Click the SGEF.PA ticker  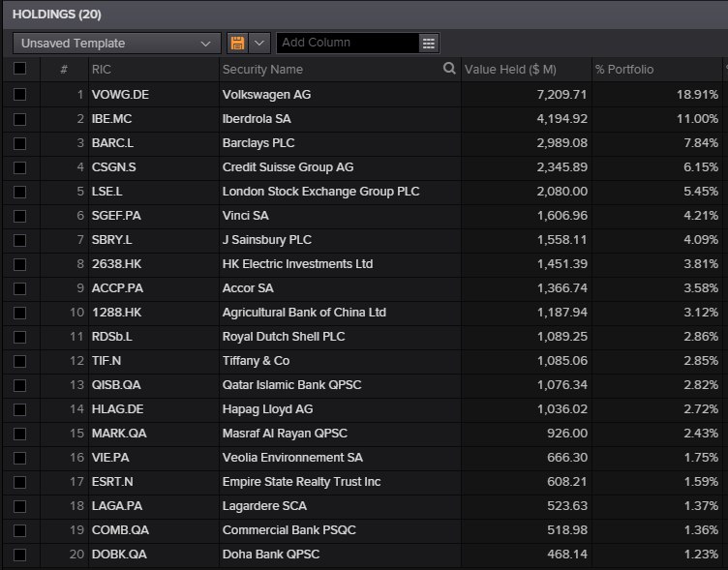(x=116, y=216)
